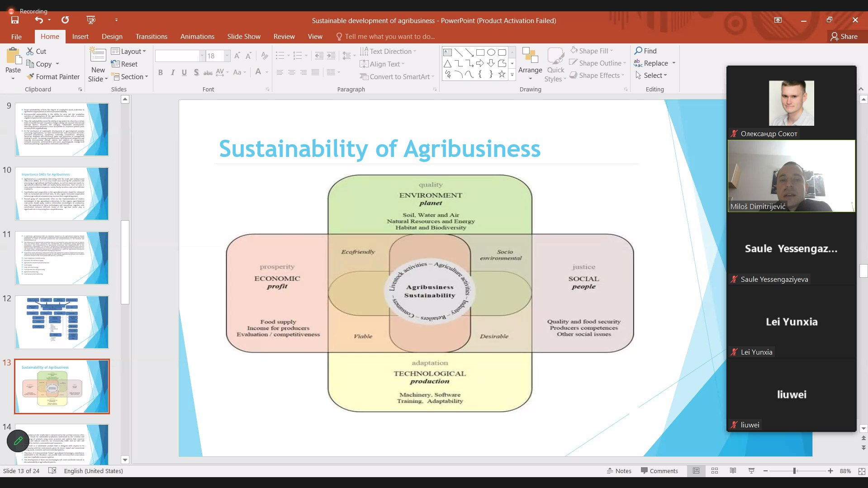Screen dimensions: 868x488
Task: Toggle Underline formatting
Action: pyautogui.click(x=184, y=72)
